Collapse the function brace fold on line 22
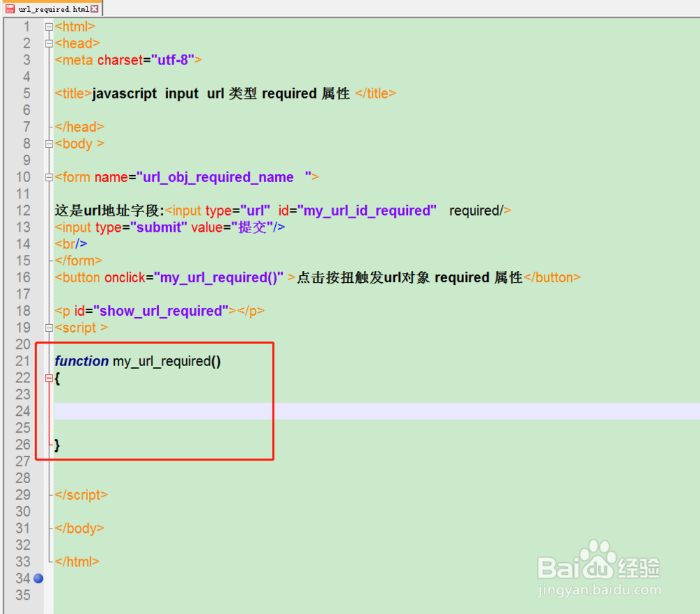The image size is (700, 614). 49,379
